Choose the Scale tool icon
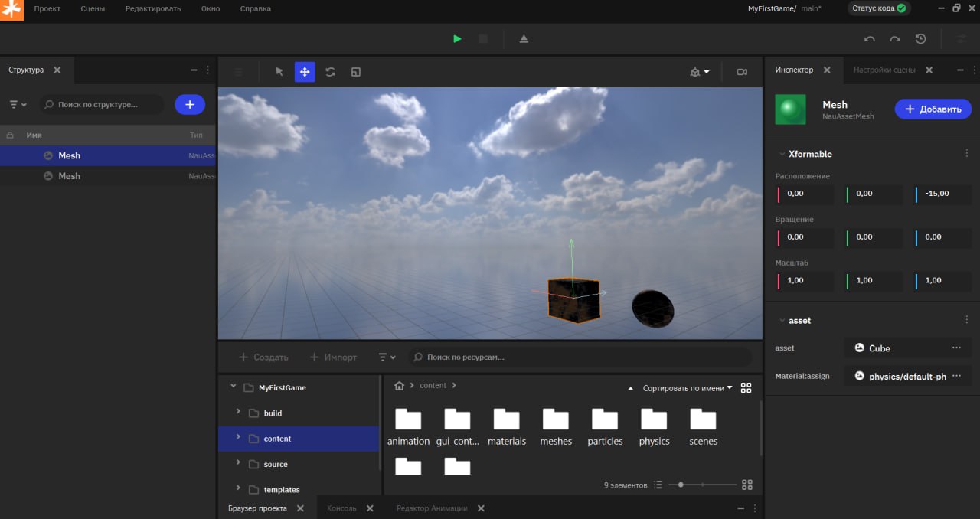 [x=355, y=72]
